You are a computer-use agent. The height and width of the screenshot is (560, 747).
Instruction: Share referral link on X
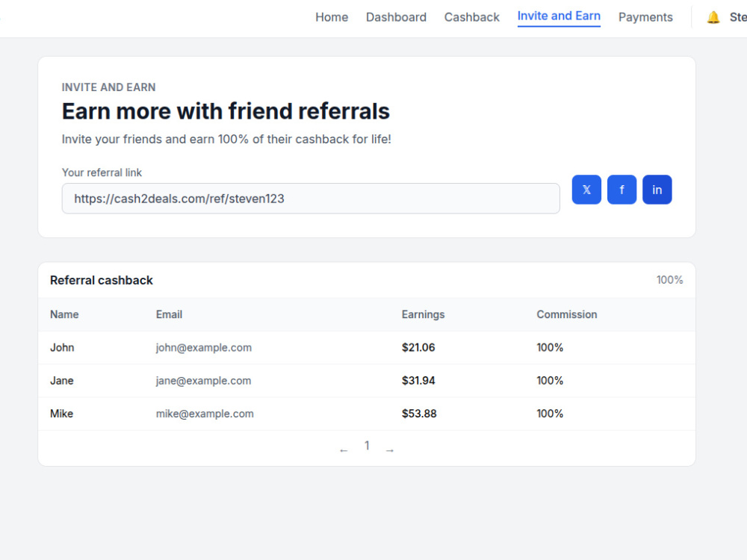click(586, 190)
